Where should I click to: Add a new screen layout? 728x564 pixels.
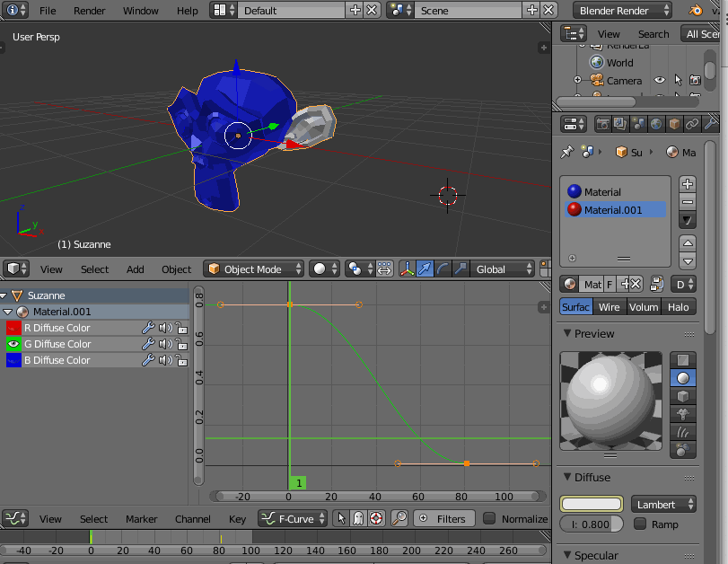click(x=355, y=10)
